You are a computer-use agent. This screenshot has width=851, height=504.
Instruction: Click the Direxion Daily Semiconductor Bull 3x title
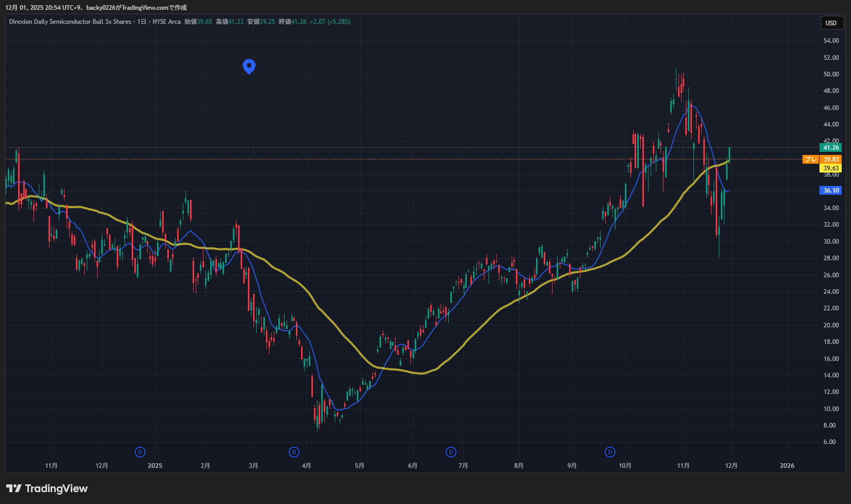click(x=70, y=22)
